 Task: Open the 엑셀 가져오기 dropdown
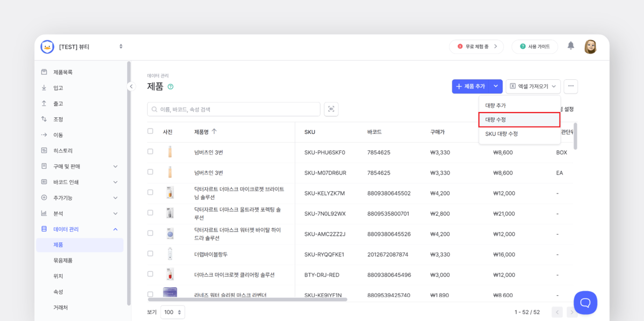(533, 86)
